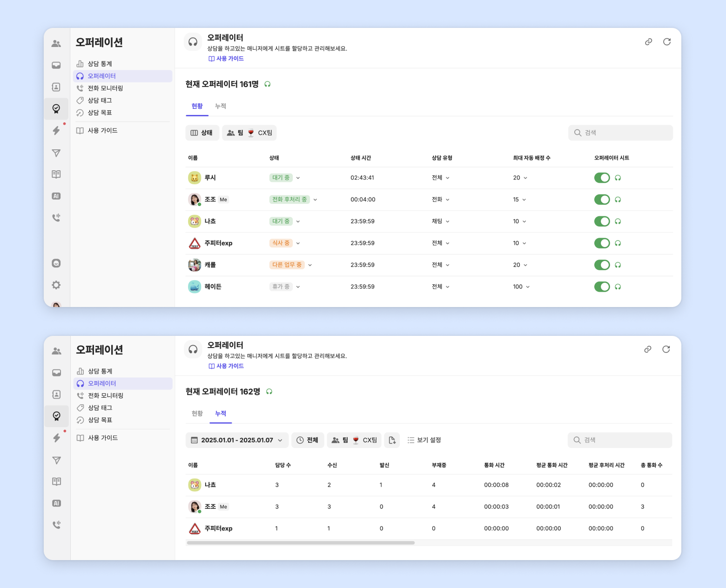Toggle operator seat for 주피터exp

pyautogui.click(x=602, y=243)
